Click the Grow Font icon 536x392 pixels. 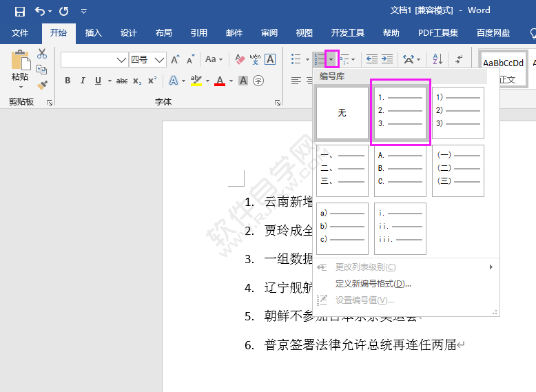point(175,59)
